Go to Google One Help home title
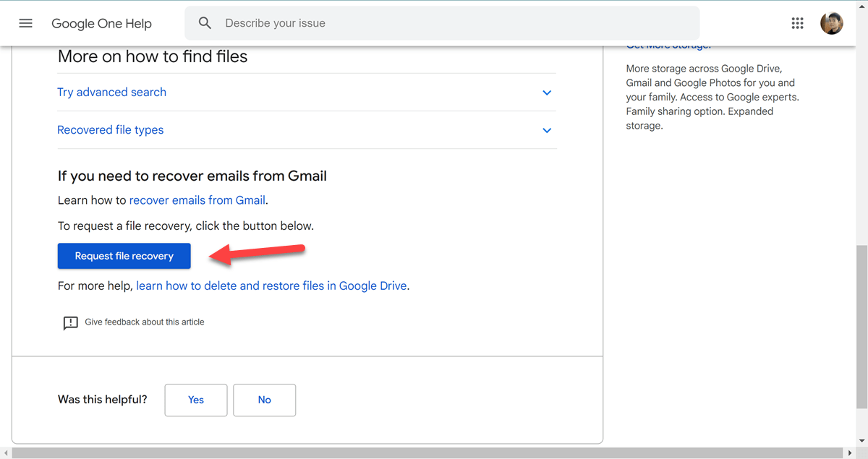Viewport: 868px width, 459px height. click(x=101, y=23)
